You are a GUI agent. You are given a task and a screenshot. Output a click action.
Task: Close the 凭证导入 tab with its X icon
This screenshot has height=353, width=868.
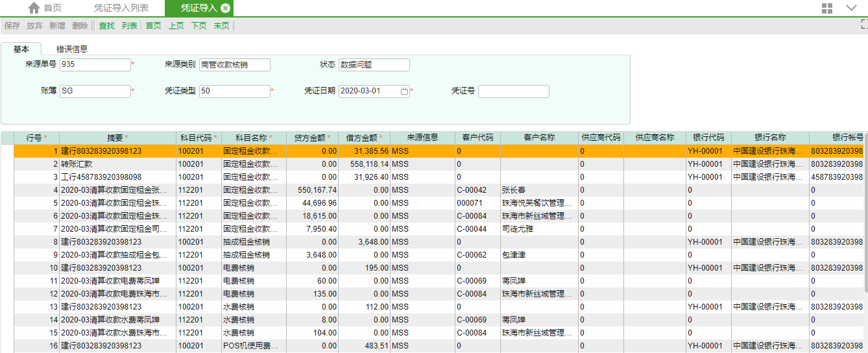click(225, 8)
